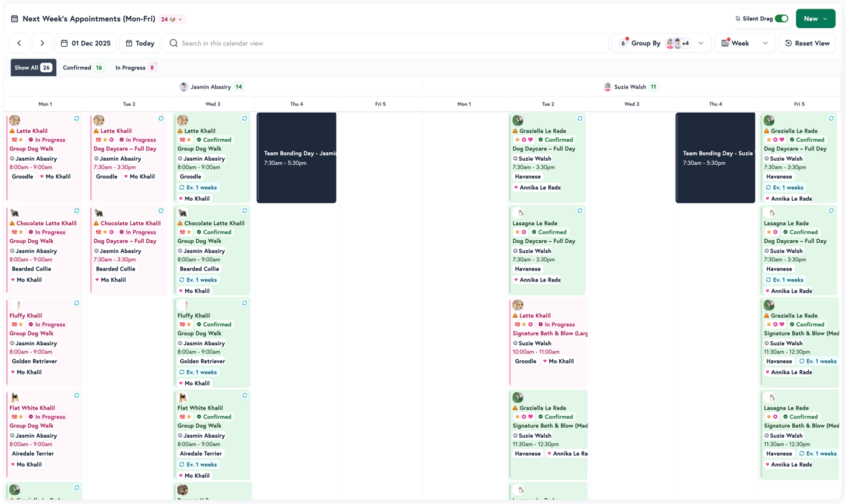
Task: Click recurrence icon on Tuesday Graziella daycare card
Action: [x=580, y=119]
